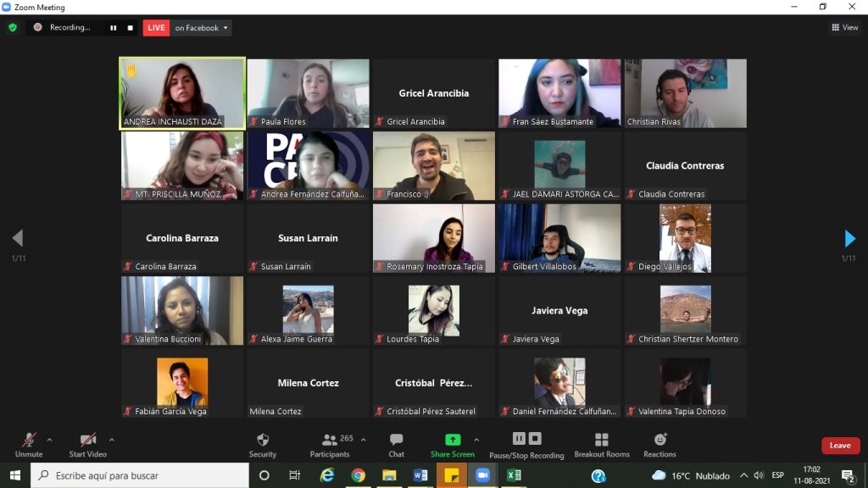The height and width of the screenshot is (488, 868).
Task: Unmute the microphone
Action: tap(29, 441)
